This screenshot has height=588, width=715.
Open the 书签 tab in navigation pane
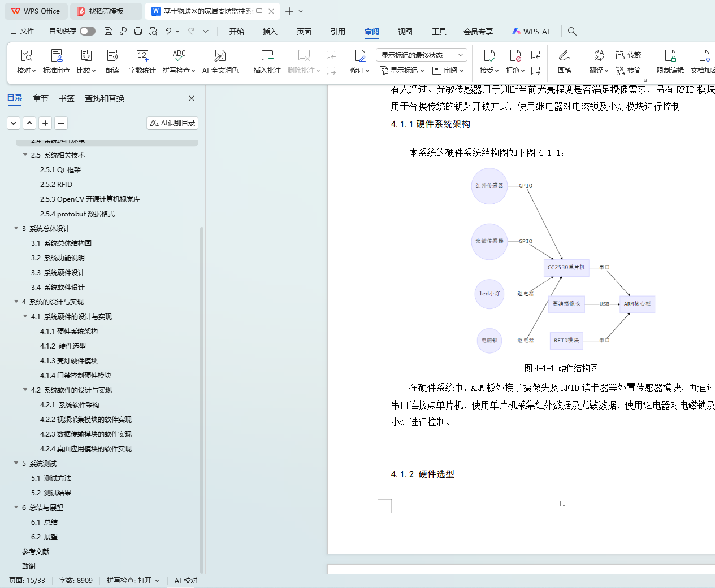pos(67,98)
